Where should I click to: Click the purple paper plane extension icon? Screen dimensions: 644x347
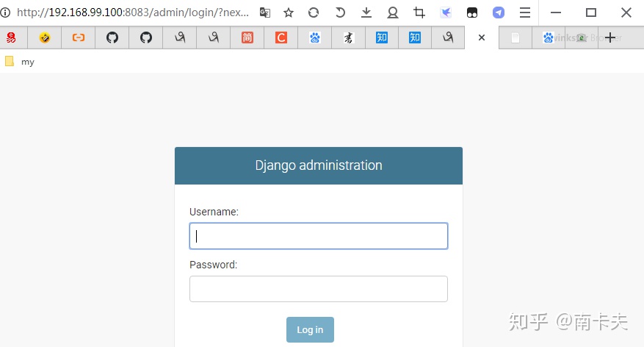[498, 12]
